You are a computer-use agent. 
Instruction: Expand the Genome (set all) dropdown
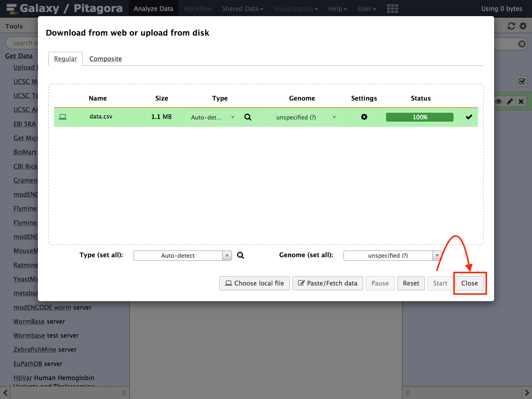point(393,256)
